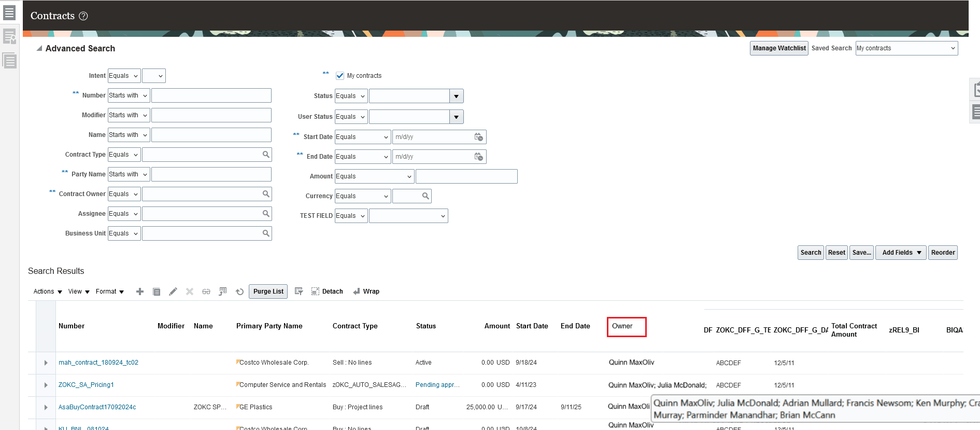The width and height of the screenshot is (980, 430).
Task: Click into the Number text field
Action: click(211, 95)
